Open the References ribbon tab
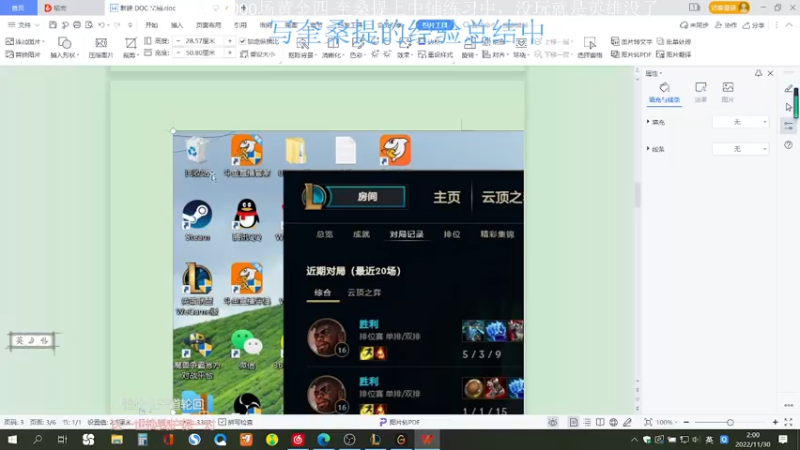The width and height of the screenshot is (800, 450). (x=240, y=24)
